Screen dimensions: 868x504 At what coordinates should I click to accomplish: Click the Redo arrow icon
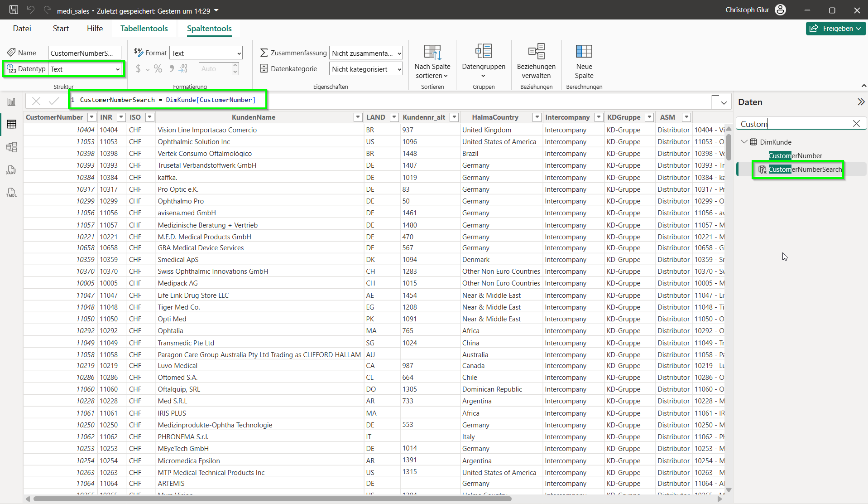click(48, 10)
